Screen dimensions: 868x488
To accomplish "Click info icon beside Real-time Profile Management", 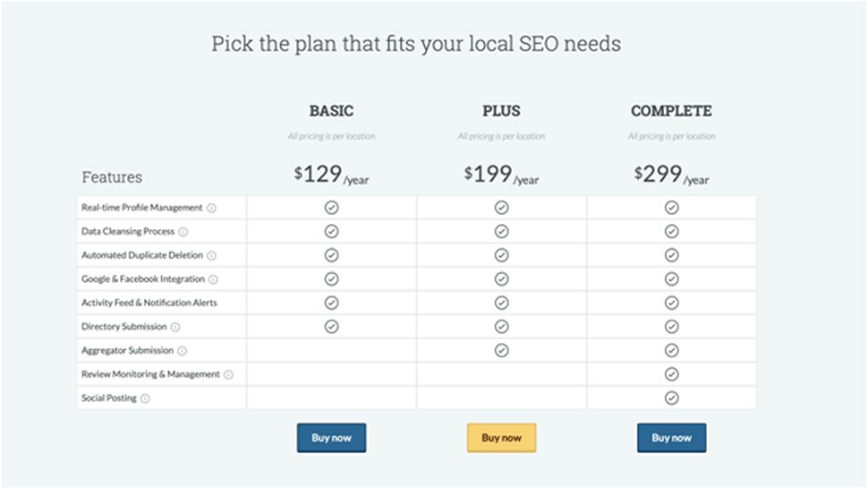I will pos(211,209).
